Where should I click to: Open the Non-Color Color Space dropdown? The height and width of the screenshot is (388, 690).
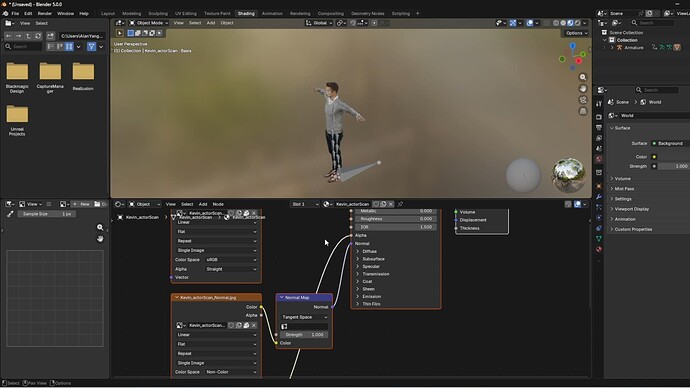pos(231,372)
